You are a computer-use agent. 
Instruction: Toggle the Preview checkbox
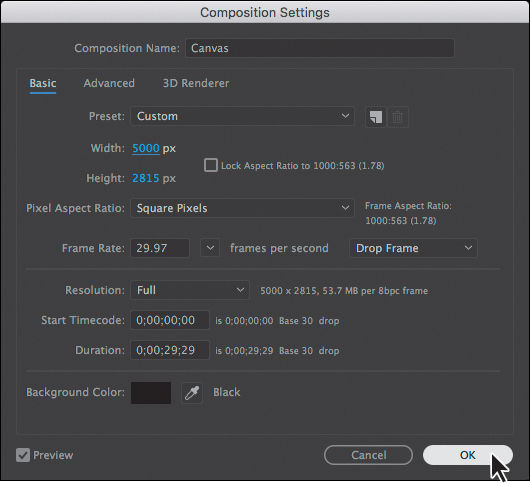click(23, 455)
